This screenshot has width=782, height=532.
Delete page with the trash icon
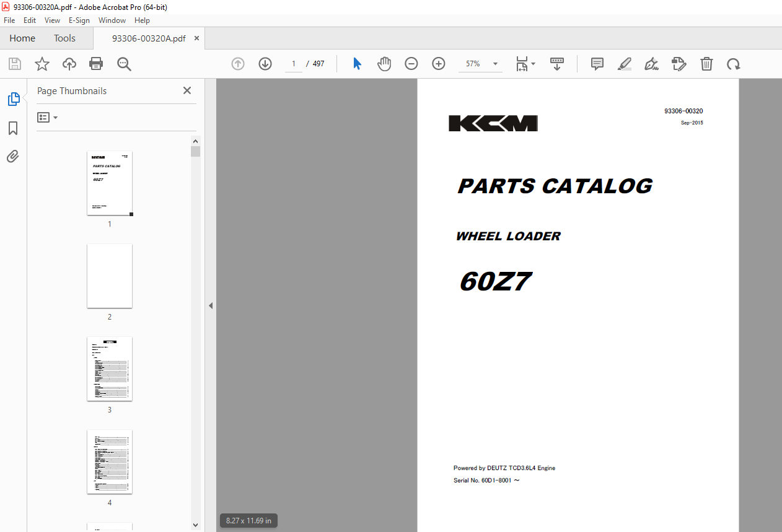(x=706, y=64)
